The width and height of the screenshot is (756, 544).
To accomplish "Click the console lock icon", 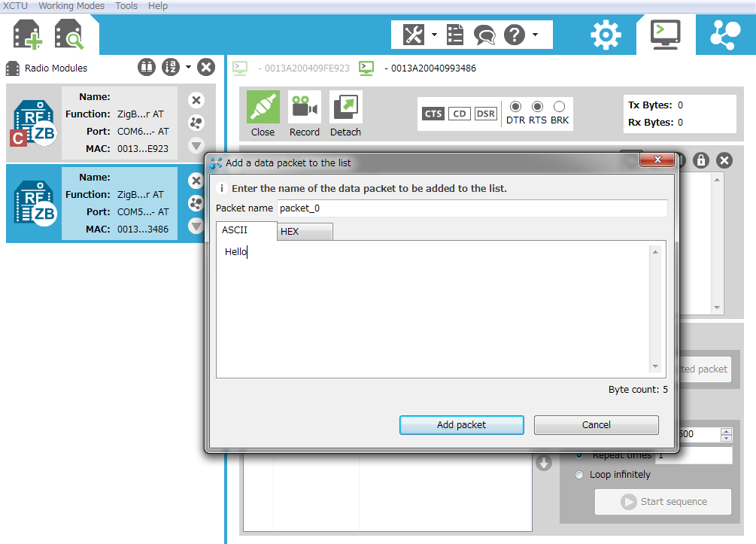I will pos(701,160).
